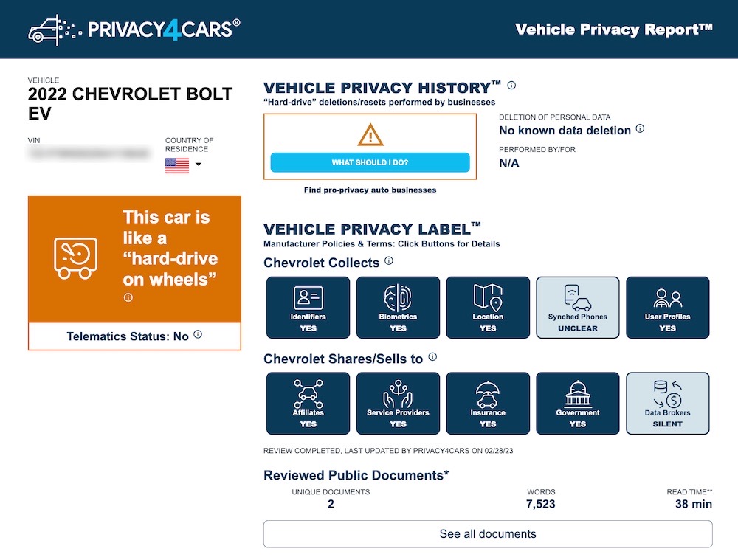Click the Insurance data sharing icon
Screen dimensions: 738x560
tap(488, 404)
